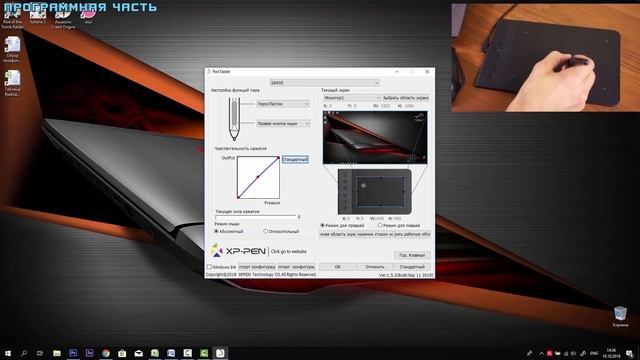
Task: Click tablet work area preview
Action: pos(380,191)
